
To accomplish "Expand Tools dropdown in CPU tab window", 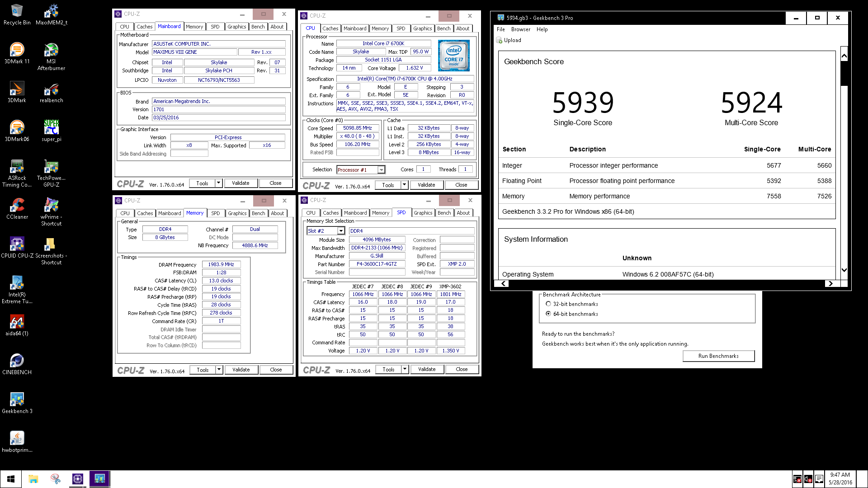I will tap(404, 185).
